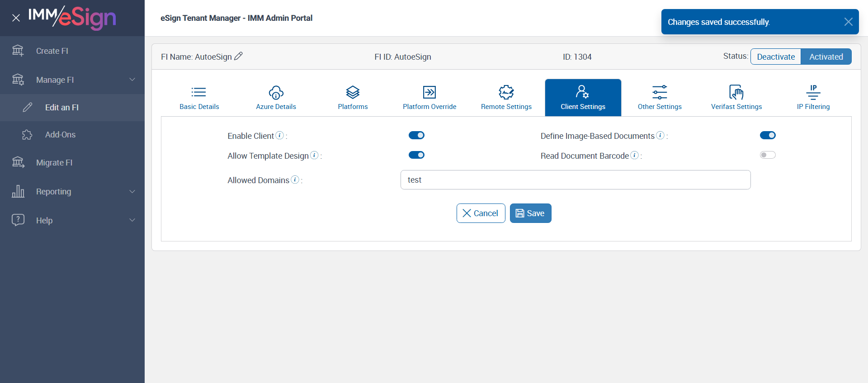Edit the FI Name with pencil icon

click(x=239, y=56)
